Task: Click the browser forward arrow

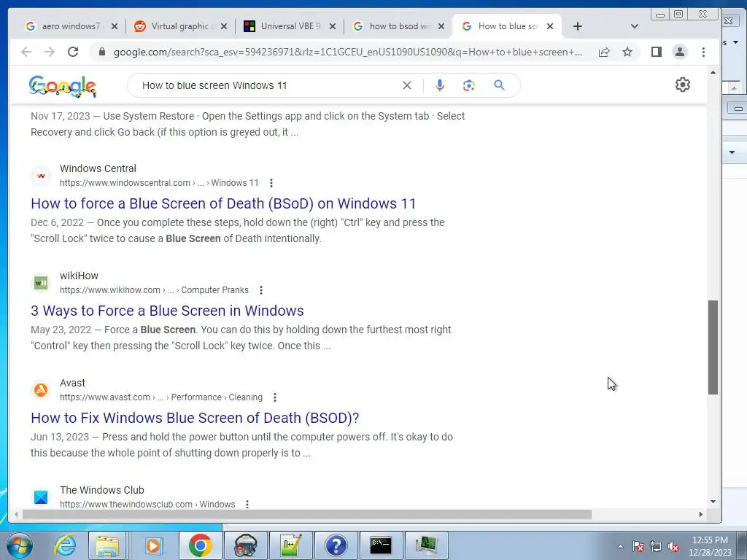Action: click(50, 52)
